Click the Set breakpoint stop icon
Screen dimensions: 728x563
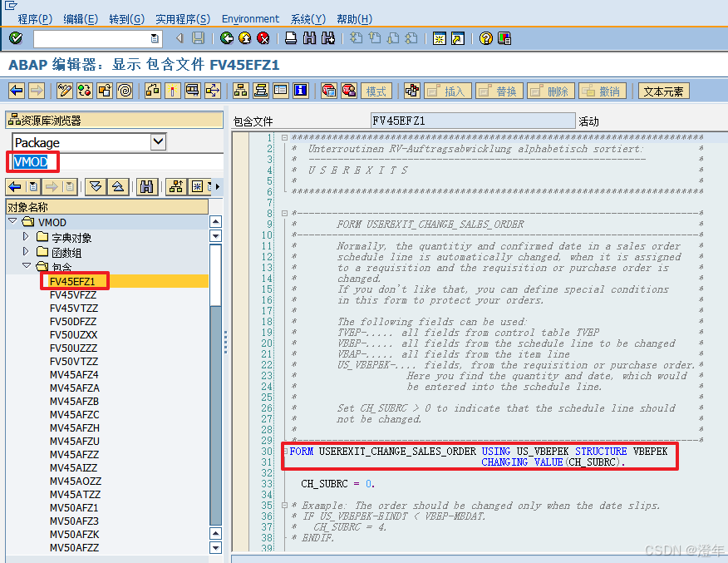coord(329,90)
